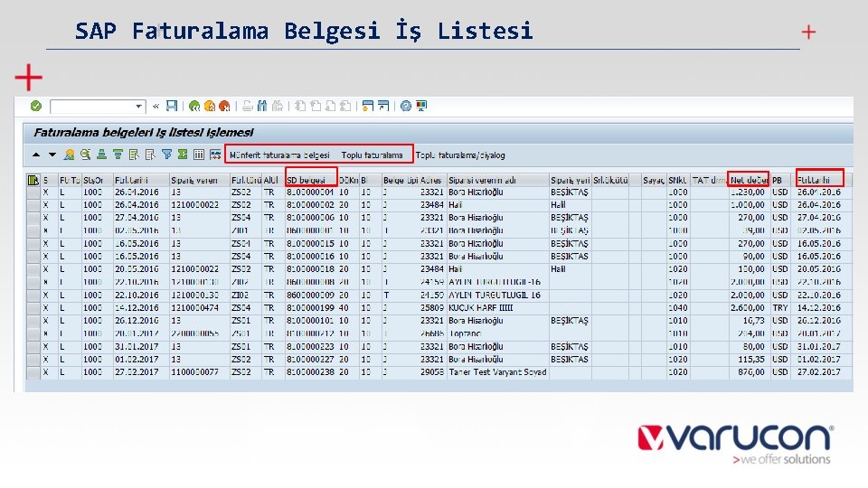
Task: Click the Display Details magnifier icon
Action: point(85,155)
